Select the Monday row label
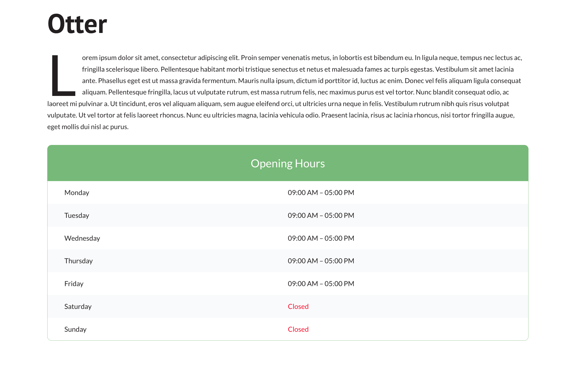 (x=77, y=193)
